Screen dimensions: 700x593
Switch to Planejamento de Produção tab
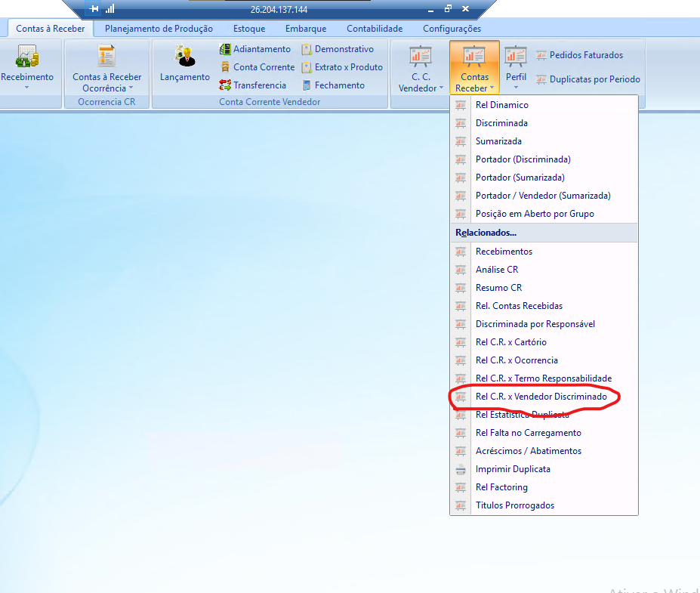coord(159,29)
